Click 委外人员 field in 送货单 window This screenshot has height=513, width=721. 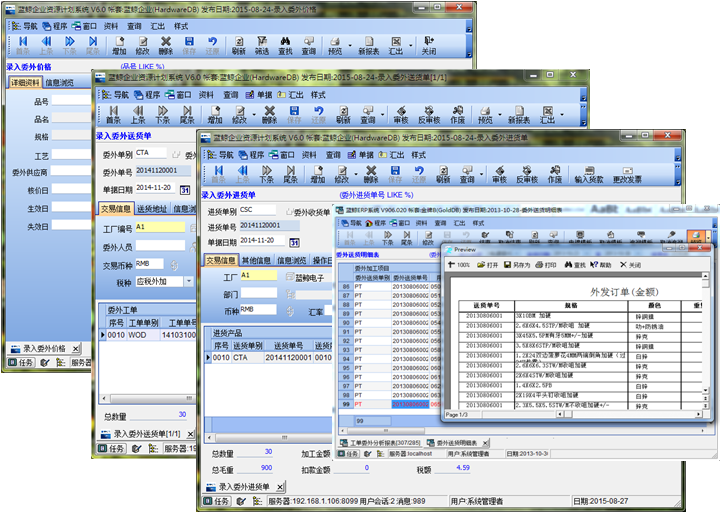coord(160,246)
